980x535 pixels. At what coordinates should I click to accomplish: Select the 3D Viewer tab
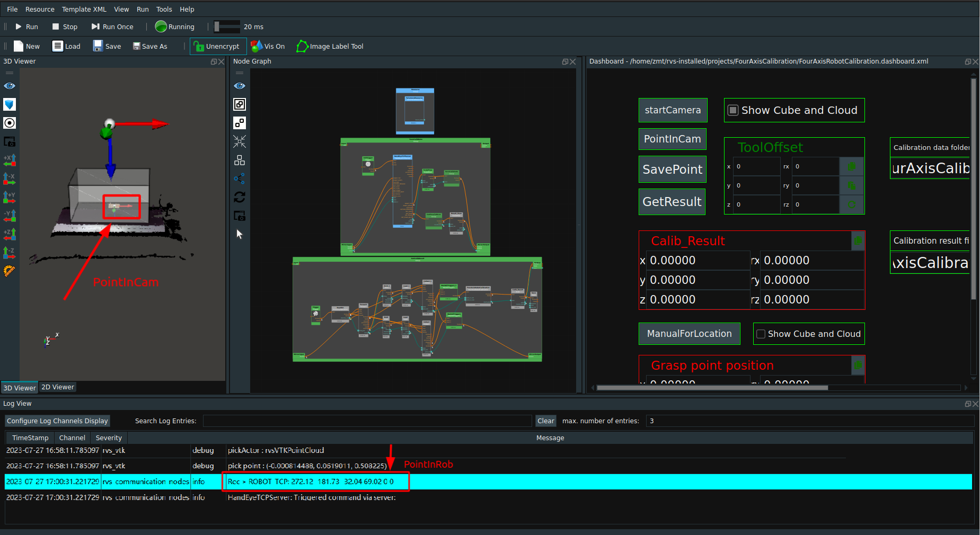pos(20,388)
